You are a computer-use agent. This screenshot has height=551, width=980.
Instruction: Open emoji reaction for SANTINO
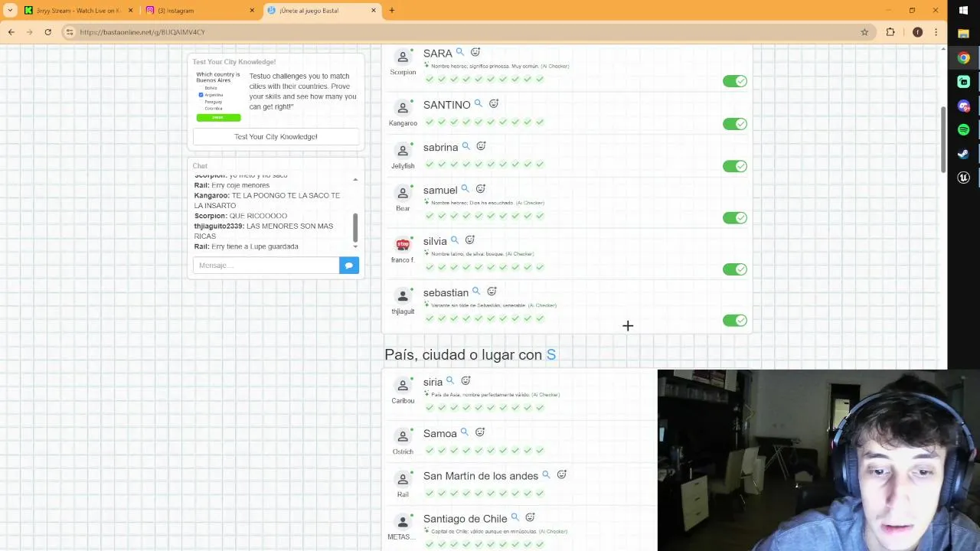[494, 103]
